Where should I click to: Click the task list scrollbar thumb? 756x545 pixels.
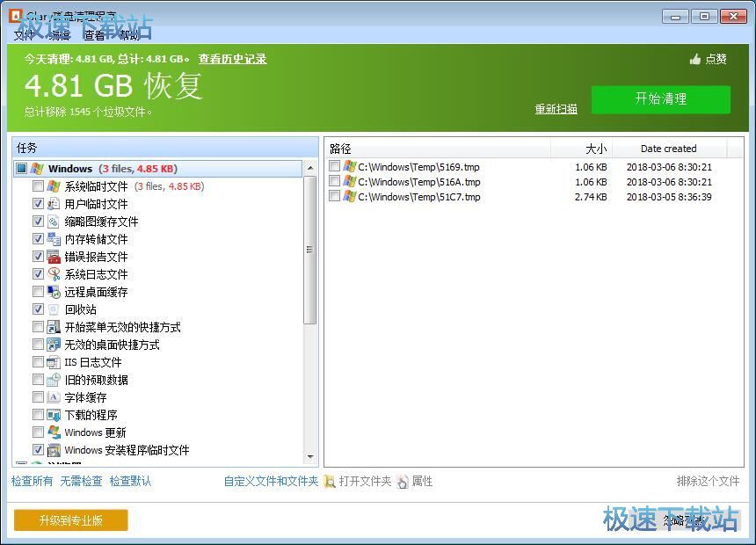pyautogui.click(x=310, y=250)
